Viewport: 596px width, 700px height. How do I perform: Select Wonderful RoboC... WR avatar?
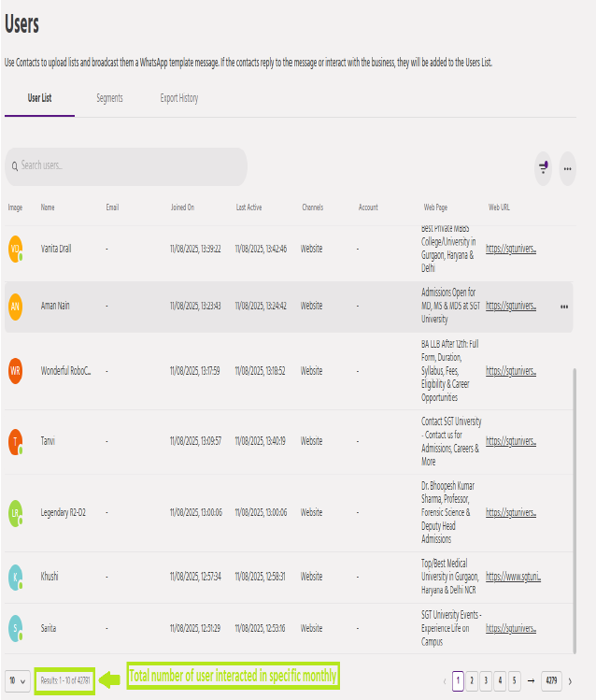pos(15,371)
